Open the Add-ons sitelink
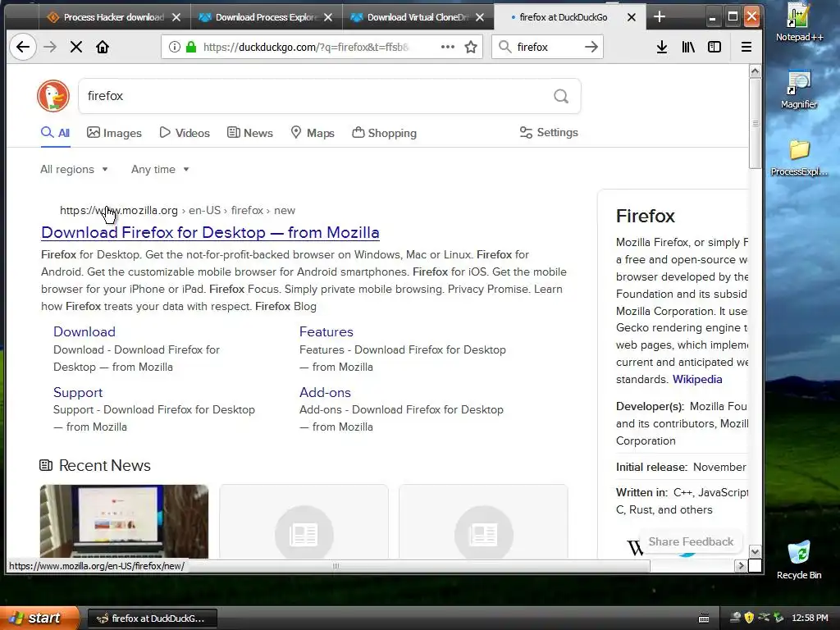 (325, 392)
